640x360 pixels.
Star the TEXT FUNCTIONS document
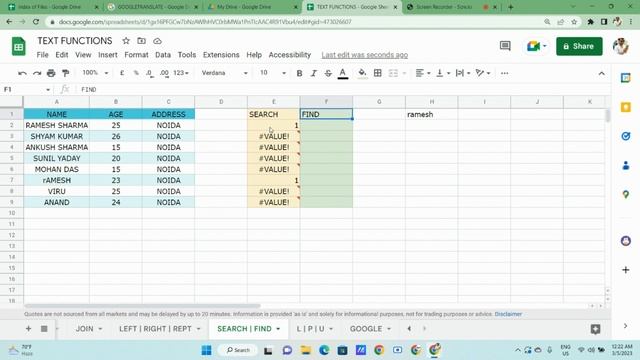(126, 41)
